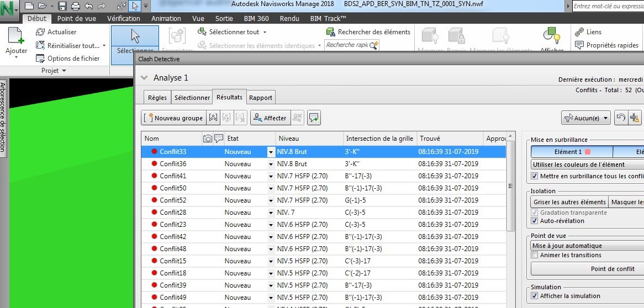Click the save disk icon in quick access toolbar
The image size is (644, 308).
tap(62, 6)
